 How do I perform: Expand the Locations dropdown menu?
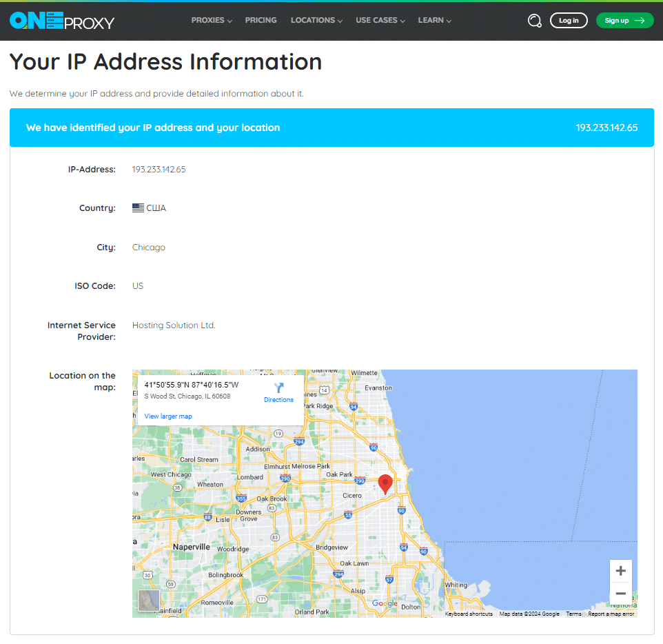coord(316,20)
